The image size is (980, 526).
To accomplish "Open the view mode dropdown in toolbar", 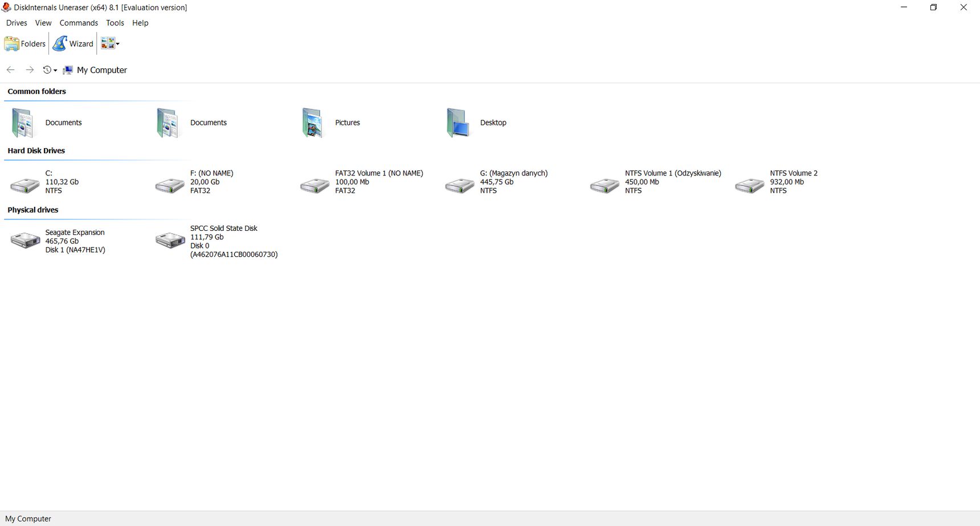I will 110,44.
